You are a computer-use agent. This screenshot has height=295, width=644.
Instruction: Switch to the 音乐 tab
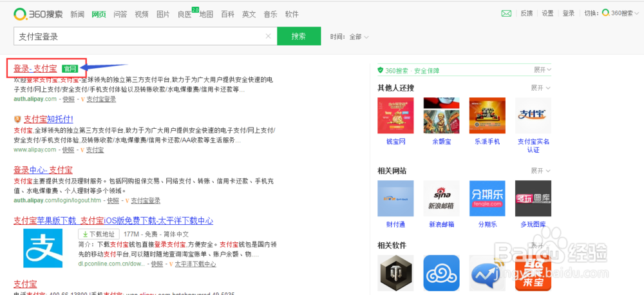click(270, 14)
